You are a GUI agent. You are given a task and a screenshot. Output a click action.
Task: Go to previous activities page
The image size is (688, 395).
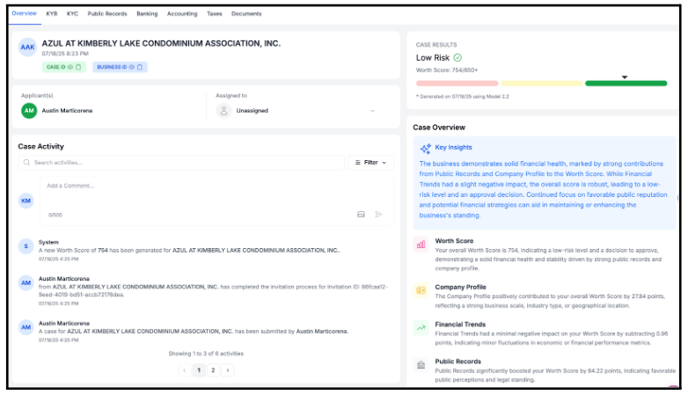(x=184, y=370)
